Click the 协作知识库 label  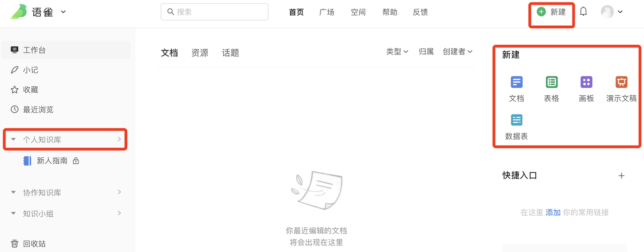tap(42, 193)
